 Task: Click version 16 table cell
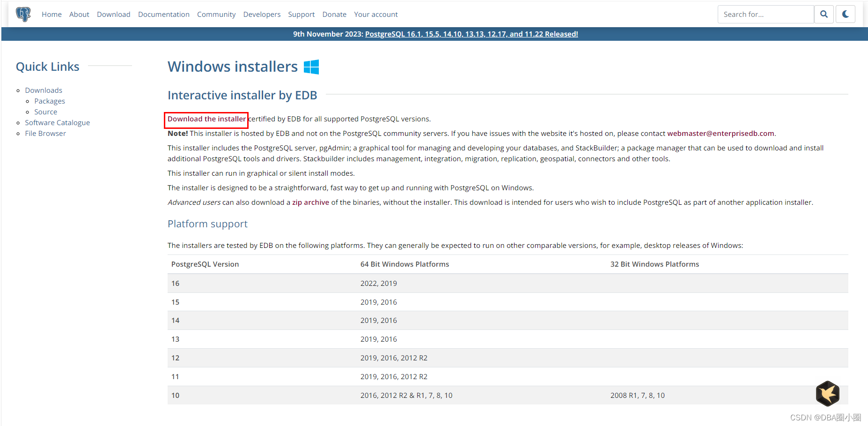tap(176, 284)
